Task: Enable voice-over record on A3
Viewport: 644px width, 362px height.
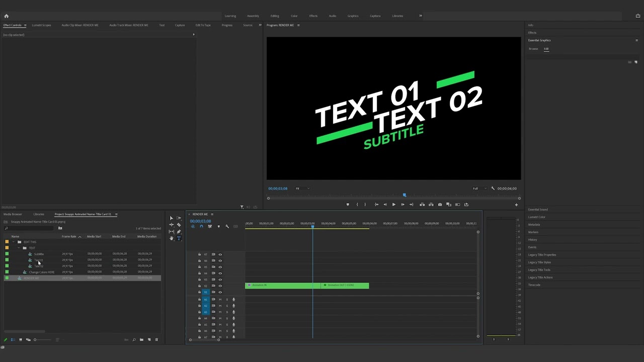Action: (x=233, y=312)
